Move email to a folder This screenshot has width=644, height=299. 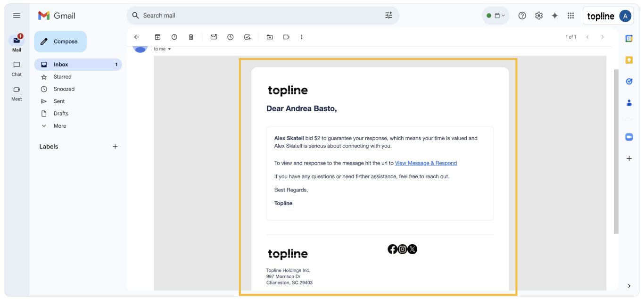270,37
